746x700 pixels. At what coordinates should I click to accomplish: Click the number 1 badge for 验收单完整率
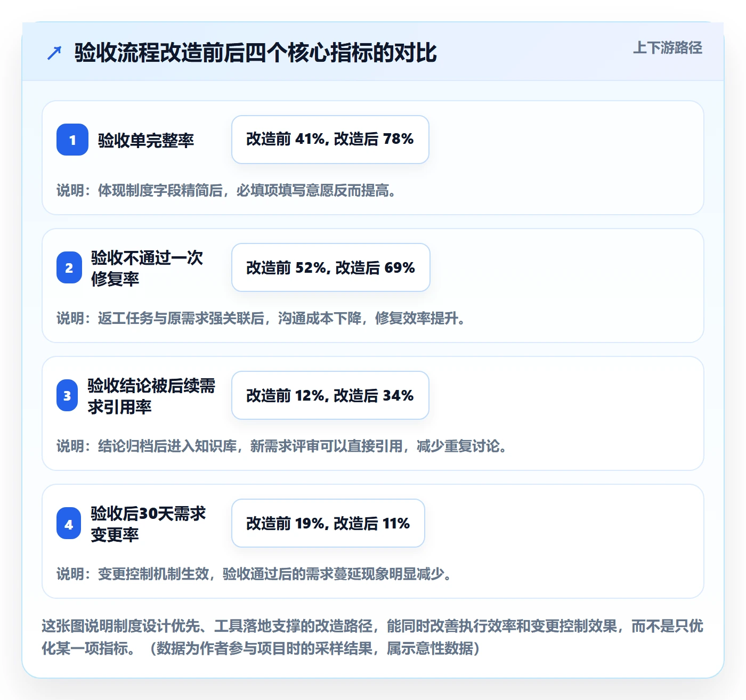pyautogui.click(x=72, y=140)
